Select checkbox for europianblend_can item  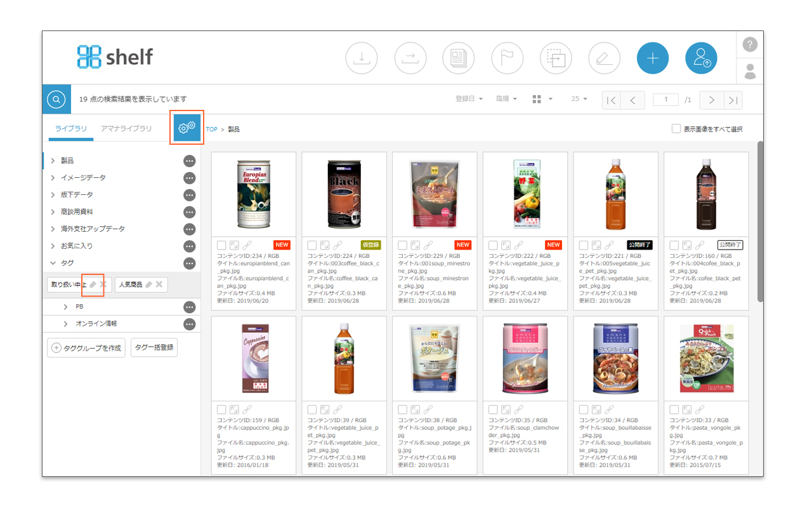[x=221, y=245]
